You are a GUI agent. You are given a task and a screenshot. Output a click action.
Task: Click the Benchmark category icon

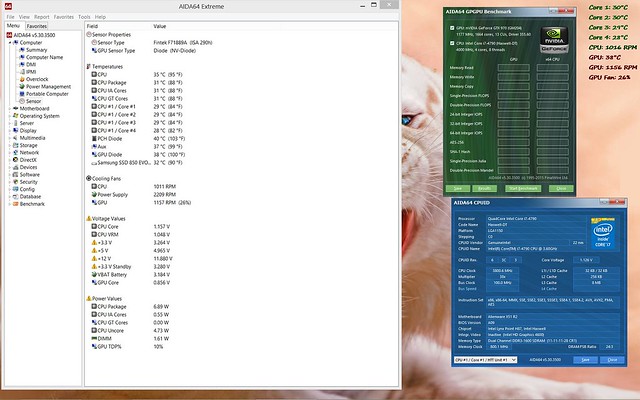click(x=16, y=204)
